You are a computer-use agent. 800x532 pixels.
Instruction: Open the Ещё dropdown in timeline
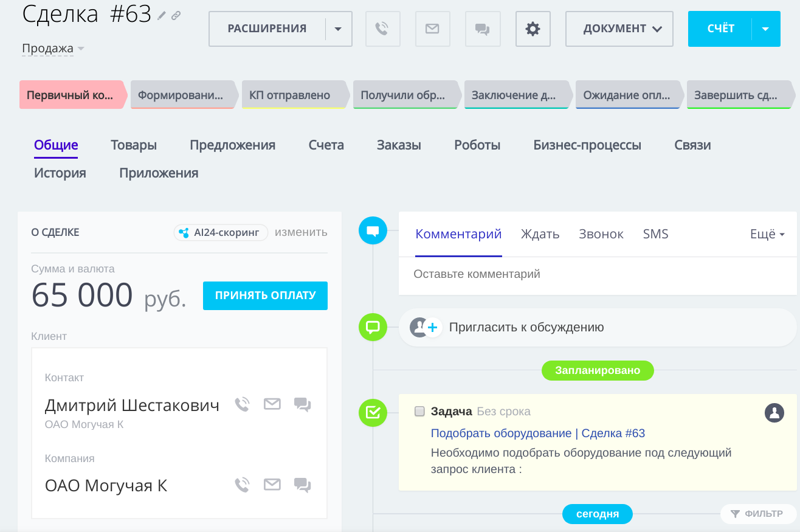[x=767, y=234]
